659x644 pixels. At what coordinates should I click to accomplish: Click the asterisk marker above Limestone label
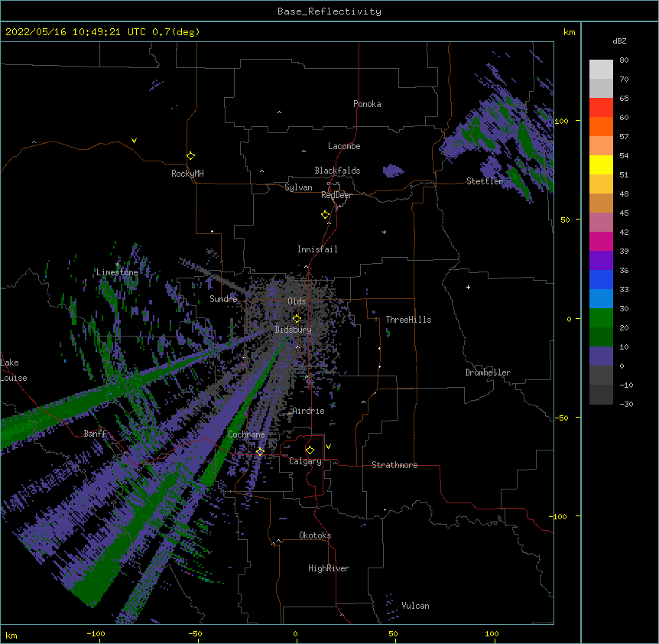click(117, 265)
